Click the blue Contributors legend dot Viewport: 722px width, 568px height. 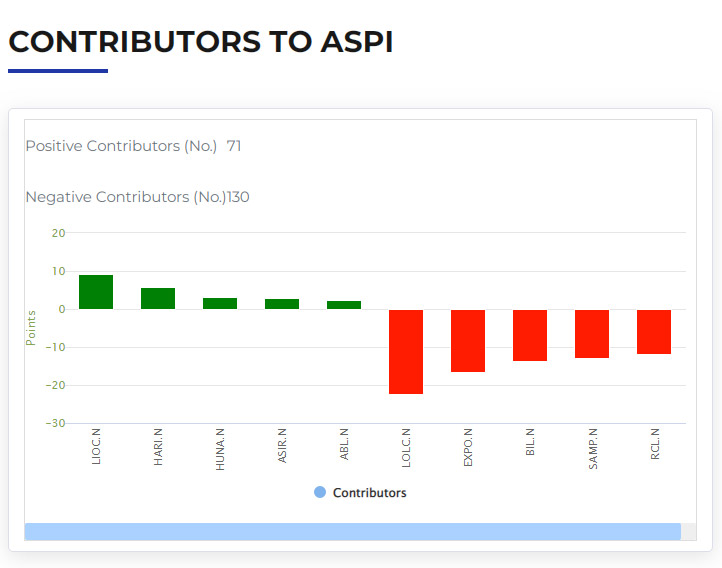320,492
